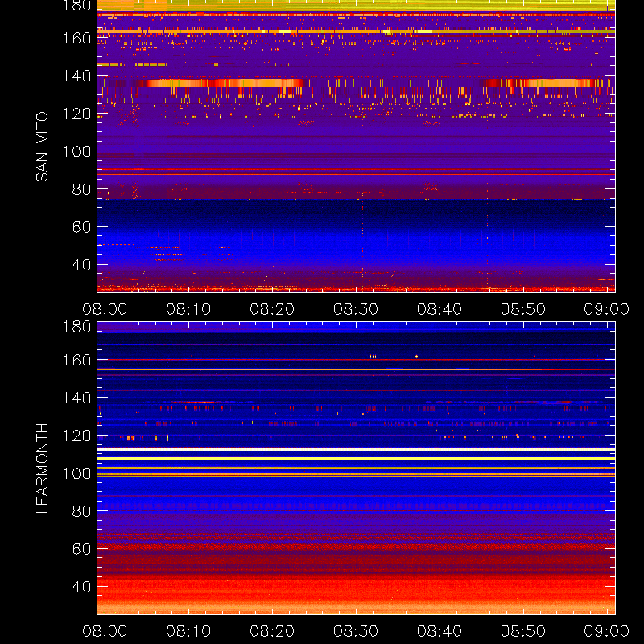
Task: Click 08:00 time label below Learmonth plot
Action: [x=105, y=631]
